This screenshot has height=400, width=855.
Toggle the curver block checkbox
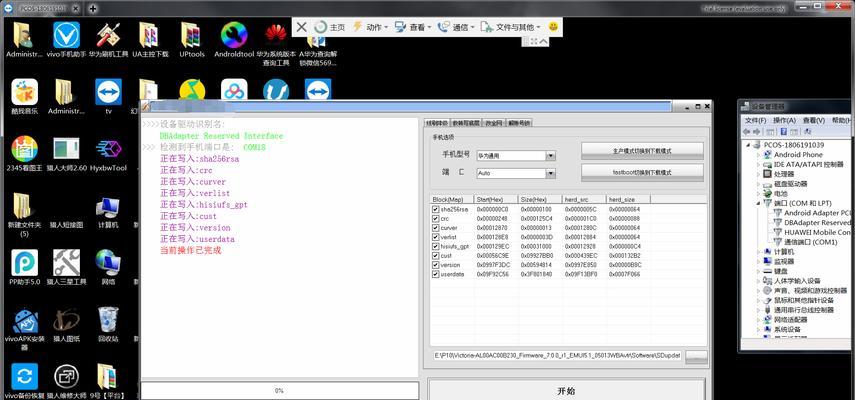pos(435,228)
